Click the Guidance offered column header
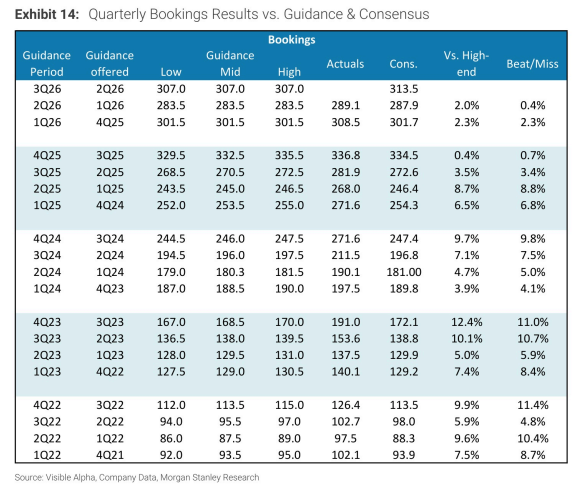The height and width of the screenshot is (490, 582). [x=109, y=63]
